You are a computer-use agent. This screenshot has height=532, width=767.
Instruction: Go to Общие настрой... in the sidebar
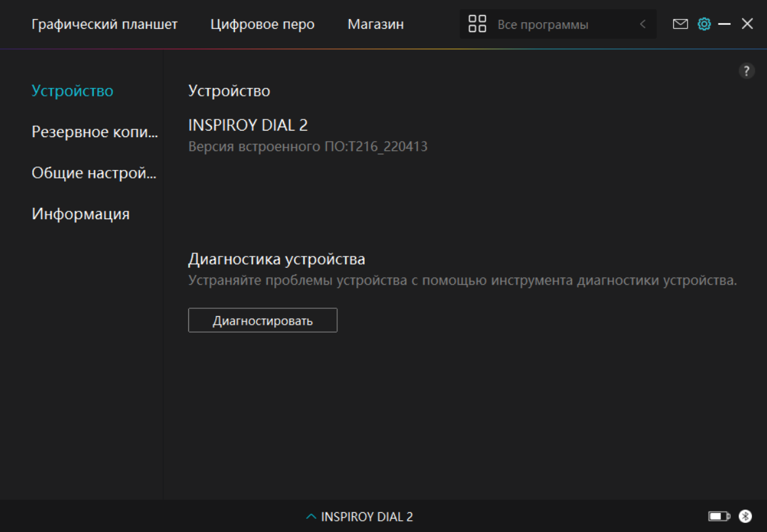94,173
